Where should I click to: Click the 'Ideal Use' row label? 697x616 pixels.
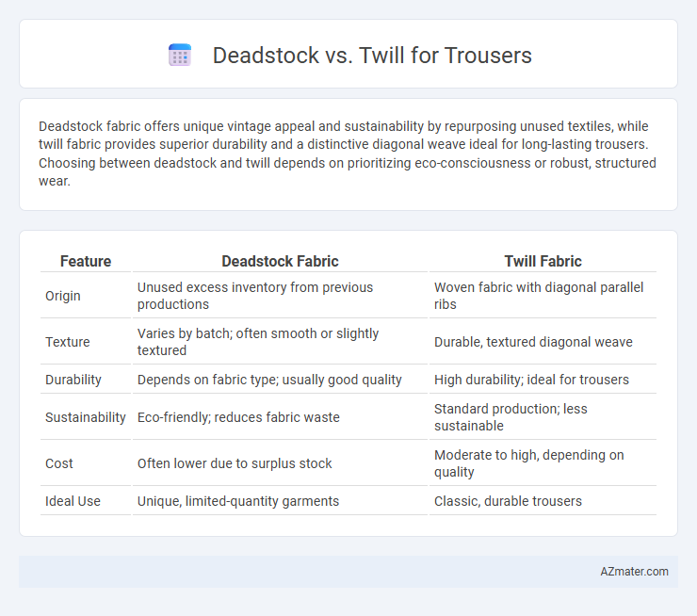(73, 501)
